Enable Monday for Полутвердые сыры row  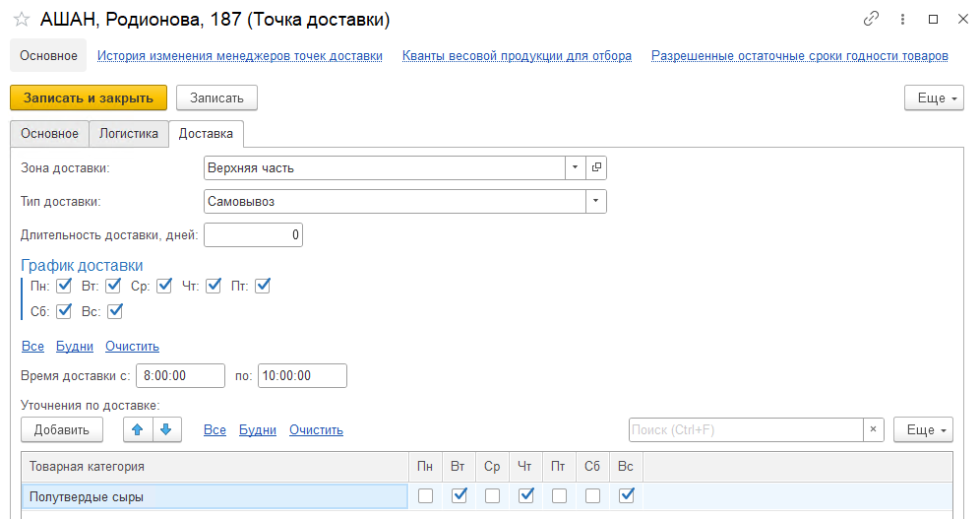[425, 496]
